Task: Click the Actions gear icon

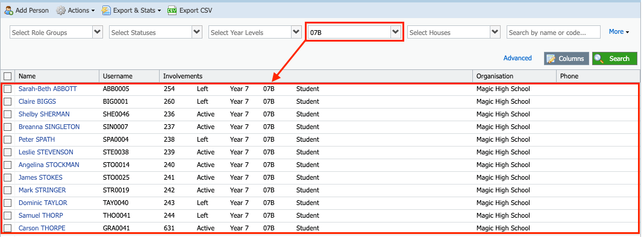Action: click(61, 10)
